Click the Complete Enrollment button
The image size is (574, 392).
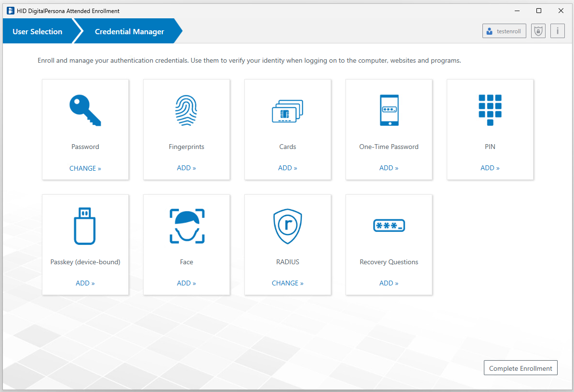point(521,368)
